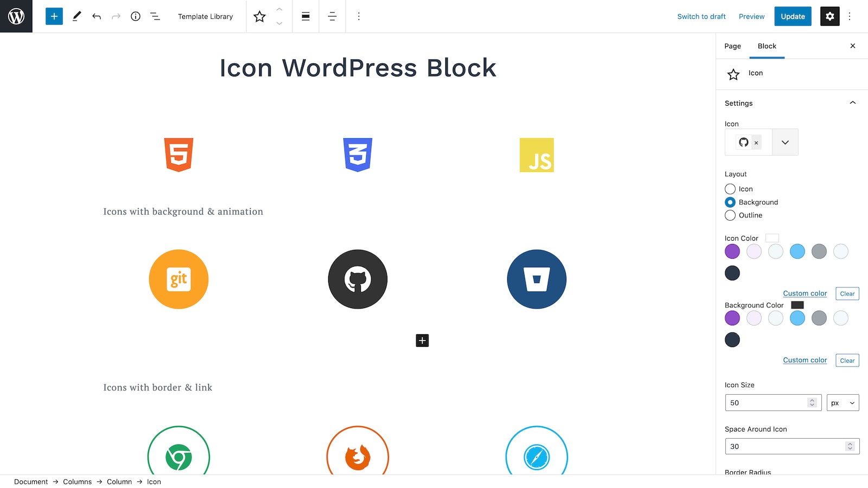Pick purple Icon Color swatch

[x=732, y=252]
